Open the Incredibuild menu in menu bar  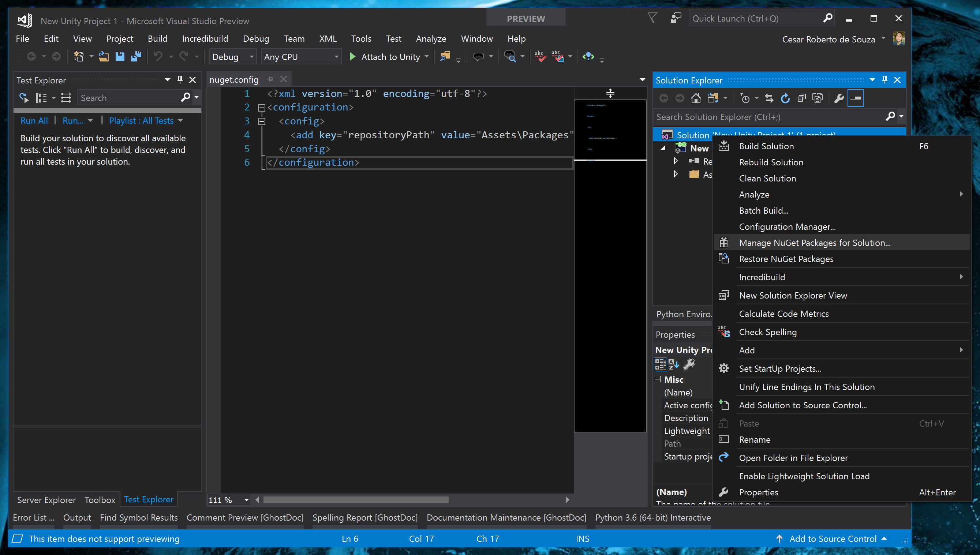(205, 38)
